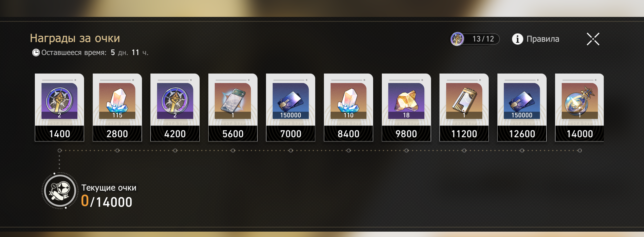
Task: Select the crystal reward of 115 at 2800
Action: click(x=117, y=107)
